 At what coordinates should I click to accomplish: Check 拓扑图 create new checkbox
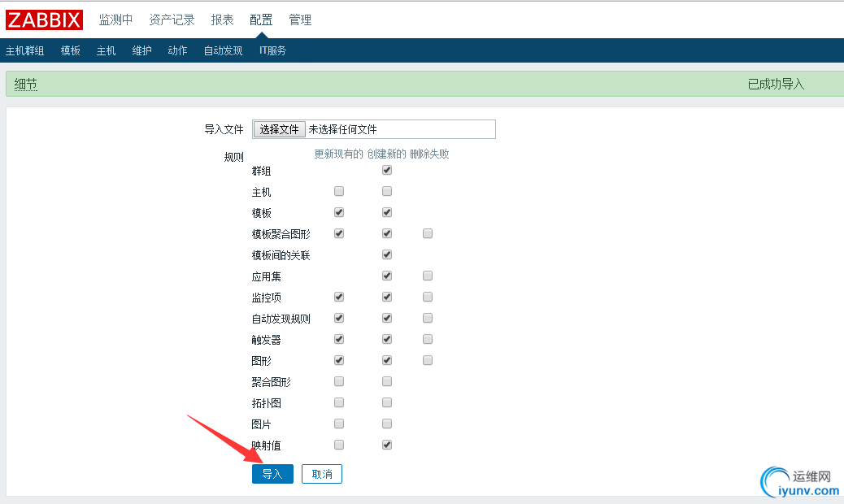(x=387, y=402)
